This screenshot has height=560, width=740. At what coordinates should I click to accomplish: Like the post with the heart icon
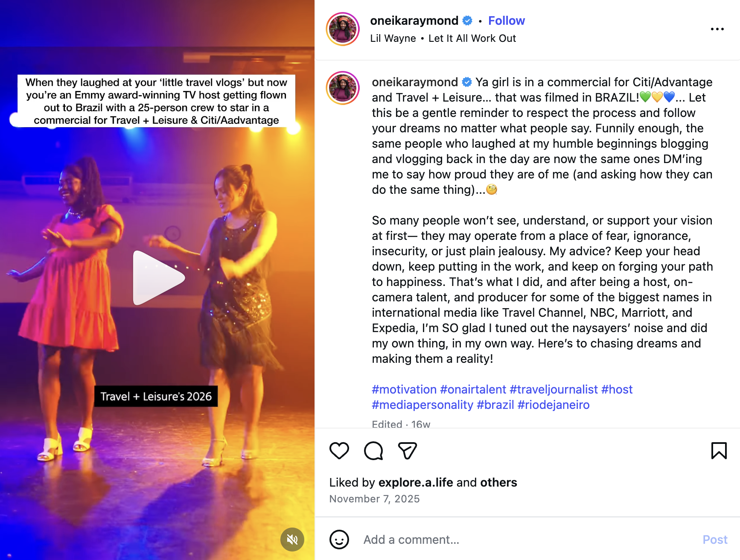point(339,451)
